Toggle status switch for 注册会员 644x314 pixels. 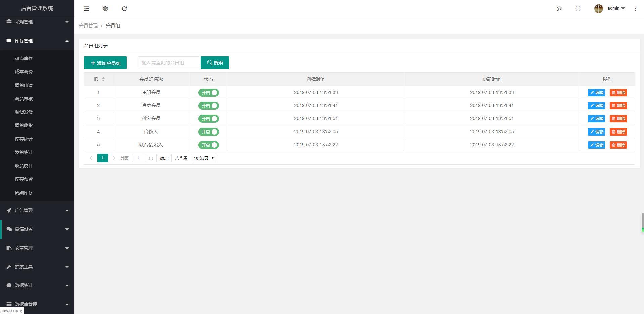point(208,93)
